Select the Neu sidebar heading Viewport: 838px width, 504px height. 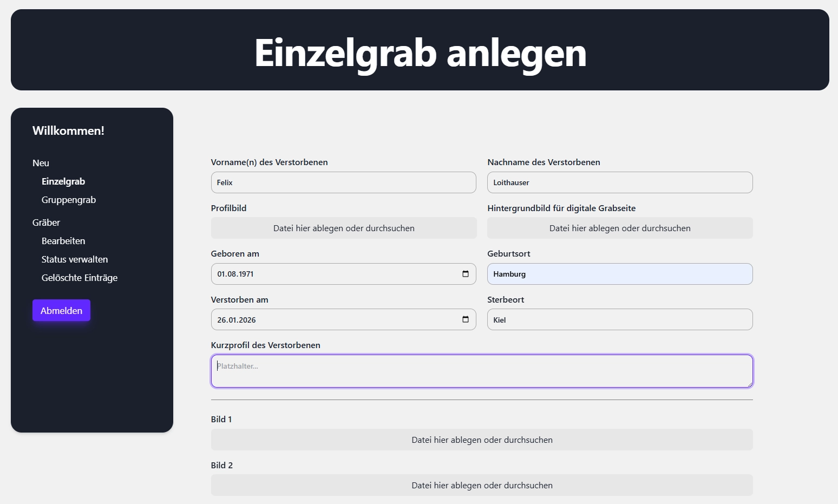[x=41, y=163]
